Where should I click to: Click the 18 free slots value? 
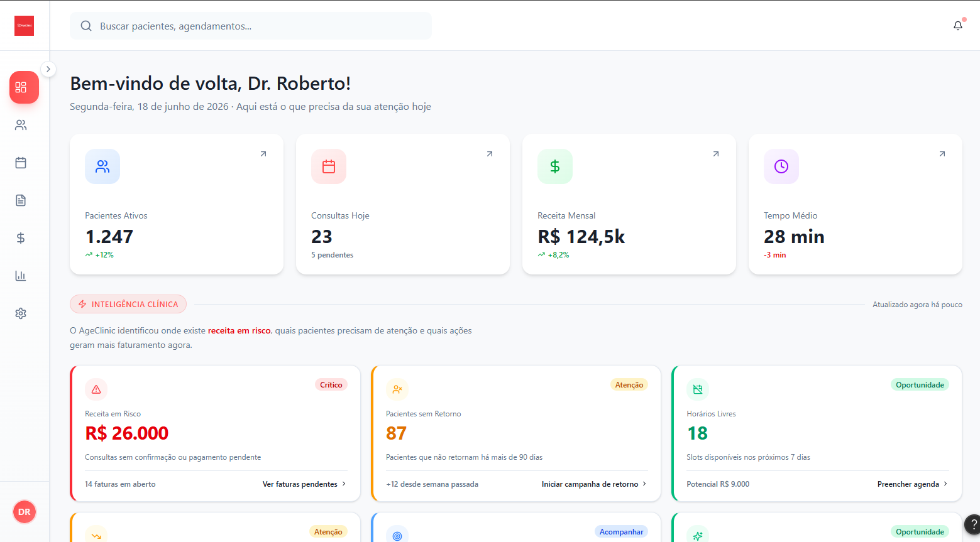pyautogui.click(x=698, y=433)
